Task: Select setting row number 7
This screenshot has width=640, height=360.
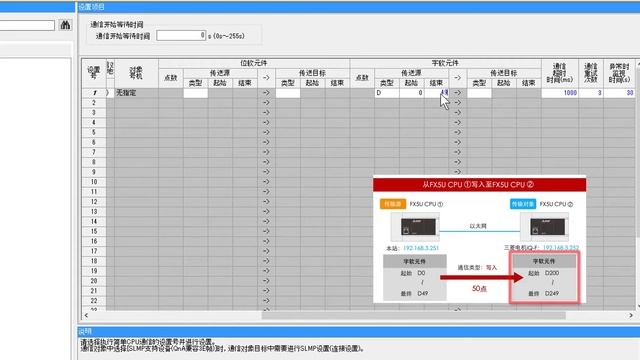Action: point(94,152)
